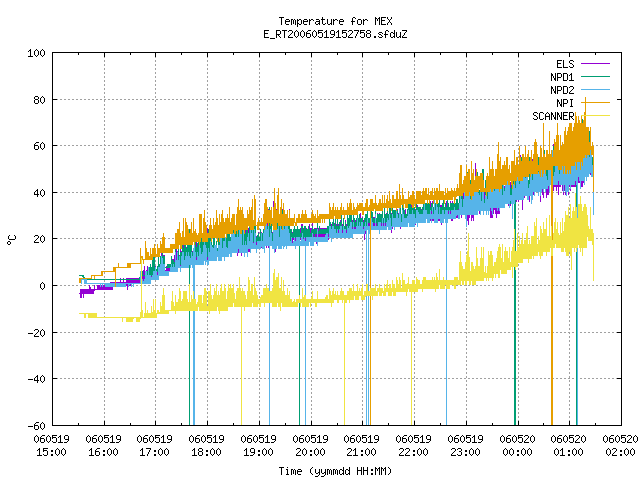Click the y-axis label 60
The width and height of the screenshot is (640, 480).
pyautogui.click(x=39, y=146)
